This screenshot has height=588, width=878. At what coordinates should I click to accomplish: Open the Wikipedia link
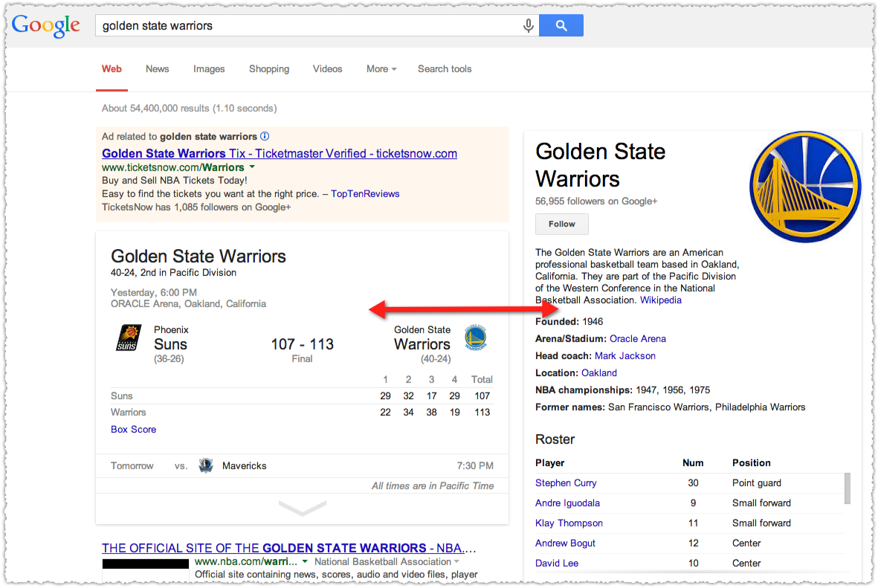(x=661, y=300)
